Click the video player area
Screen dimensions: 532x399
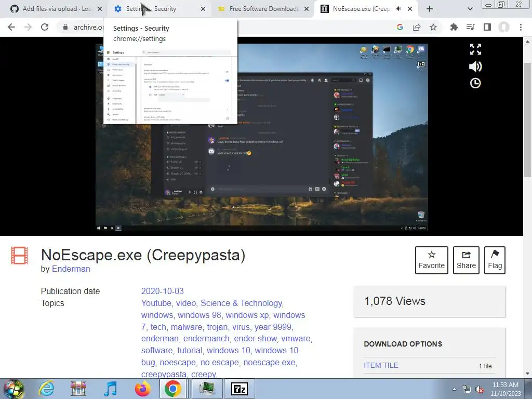click(262, 137)
